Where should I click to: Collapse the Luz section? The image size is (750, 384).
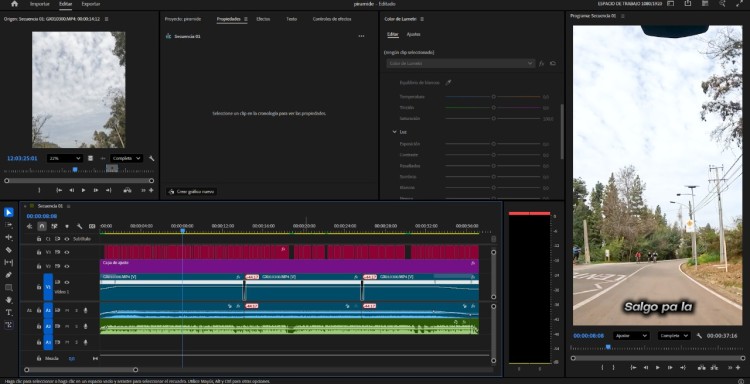pyautogui.click(x=395, y=132)
